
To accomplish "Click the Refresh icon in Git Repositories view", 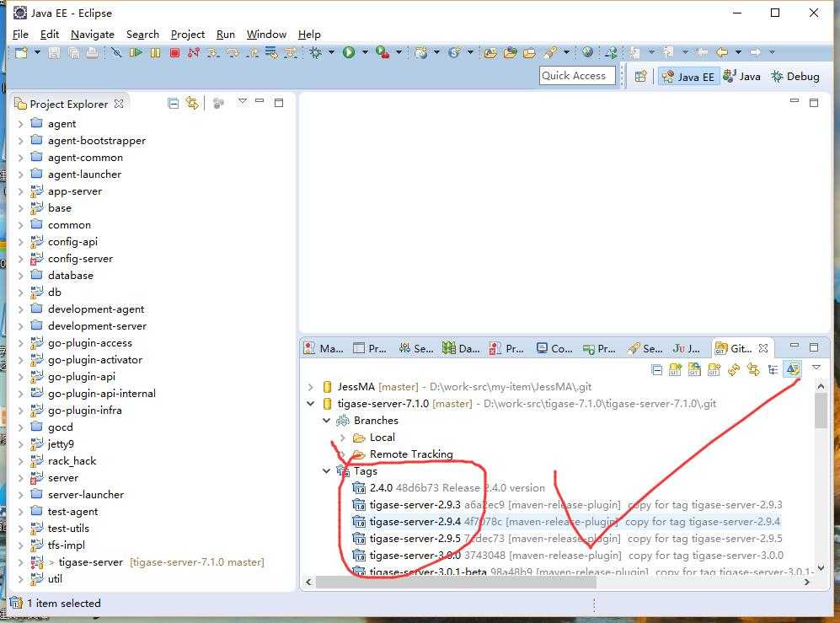I will pyautogui.click(x=733, y=369).
